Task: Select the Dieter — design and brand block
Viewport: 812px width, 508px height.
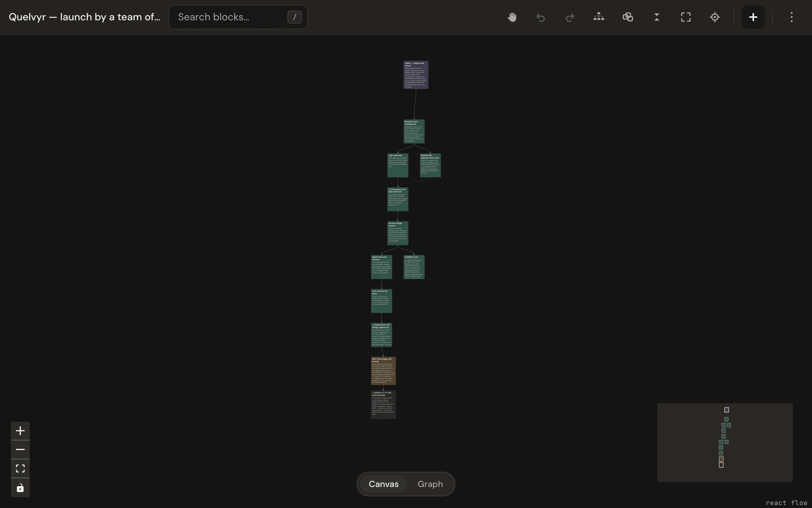Action: coord(416,75)
